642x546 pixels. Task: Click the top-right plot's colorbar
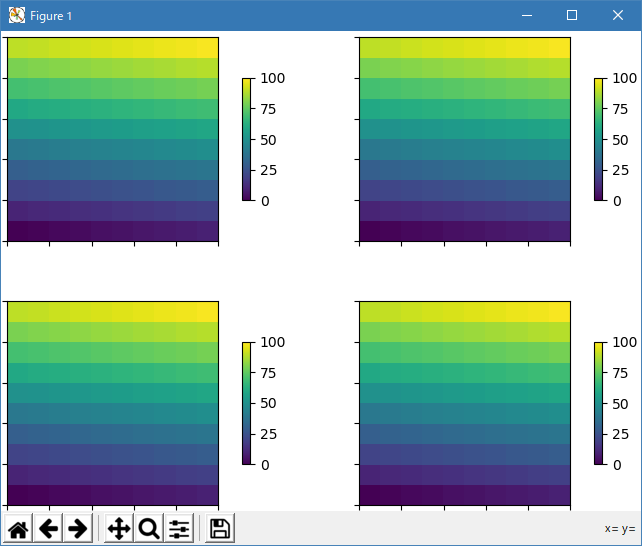point(598,139)
